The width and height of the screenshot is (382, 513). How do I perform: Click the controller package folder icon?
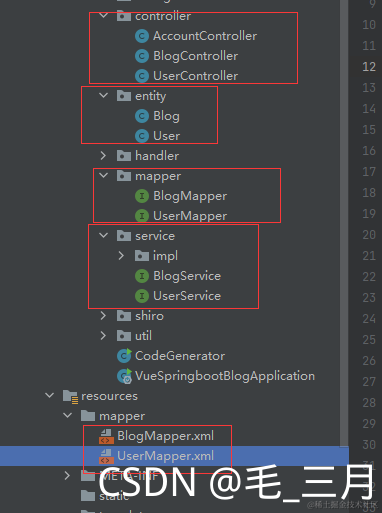point(124,16)
